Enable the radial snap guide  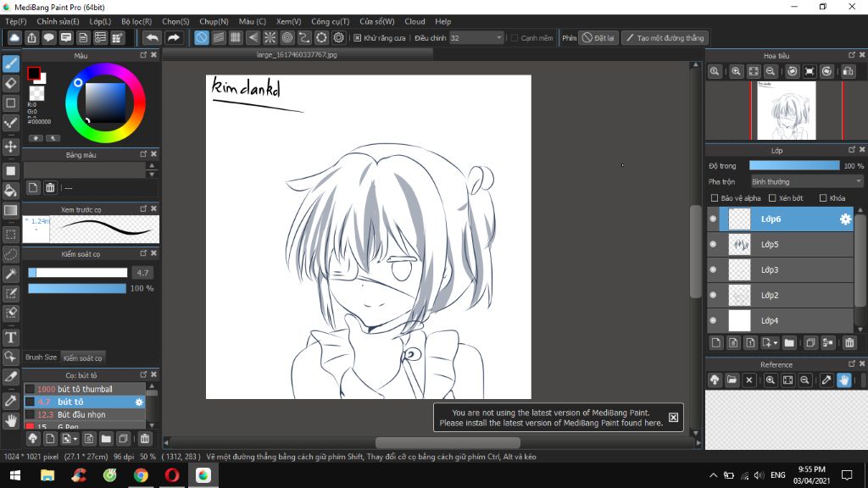(x=270, y=37)
